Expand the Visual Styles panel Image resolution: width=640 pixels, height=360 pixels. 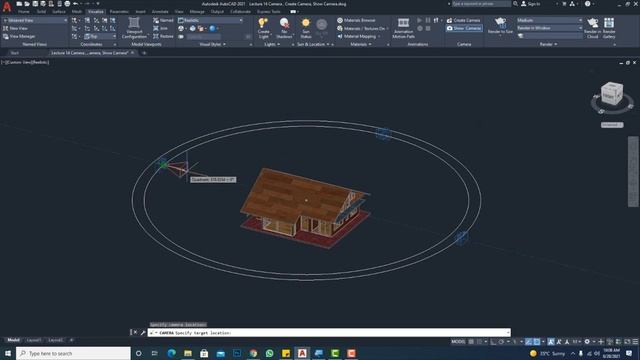point(213,44)
